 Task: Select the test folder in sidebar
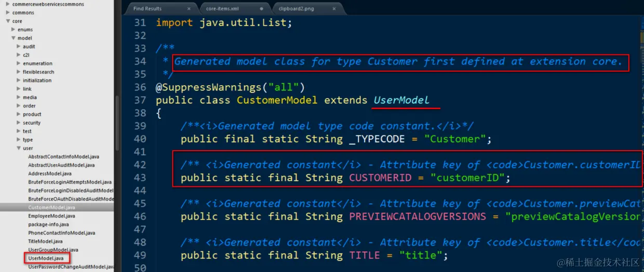(27, 131)
